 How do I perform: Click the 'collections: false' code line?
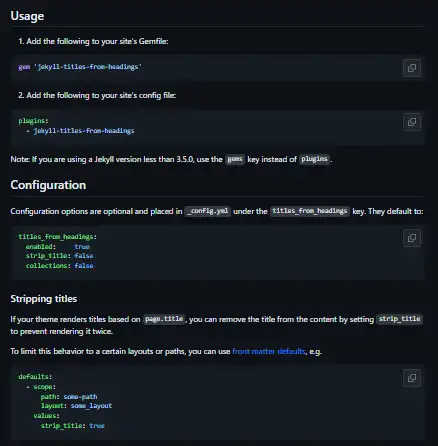click(x=59, y=266)
